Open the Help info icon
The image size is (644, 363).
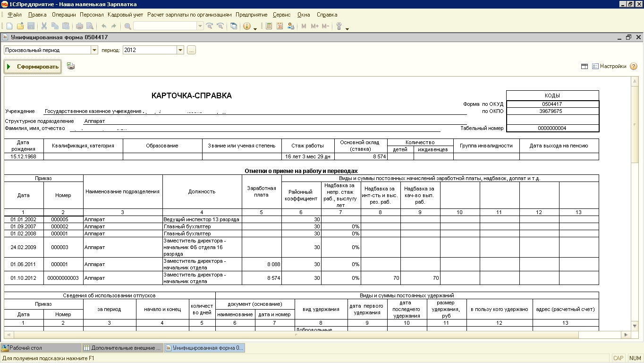pyautogui.click(x=247, y=26)
